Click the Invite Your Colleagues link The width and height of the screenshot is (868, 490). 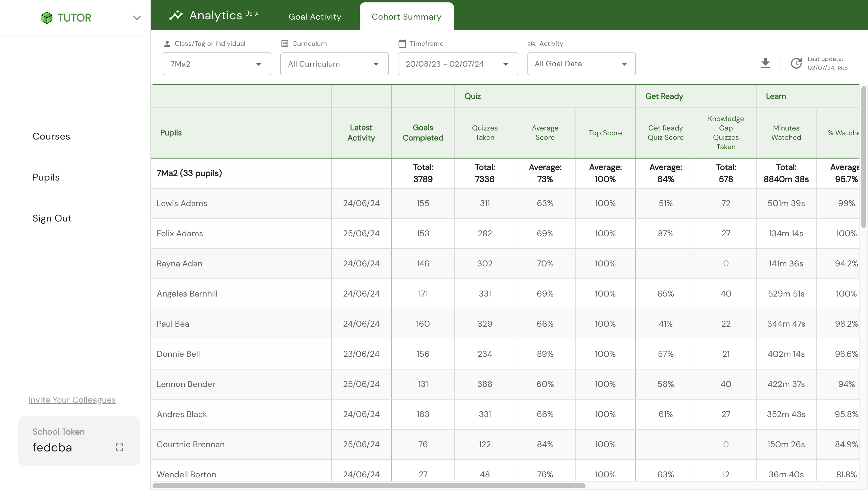72,400
